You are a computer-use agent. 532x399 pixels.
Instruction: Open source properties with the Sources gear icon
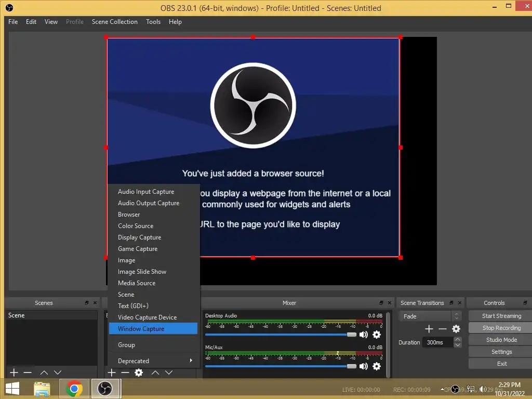139,373
